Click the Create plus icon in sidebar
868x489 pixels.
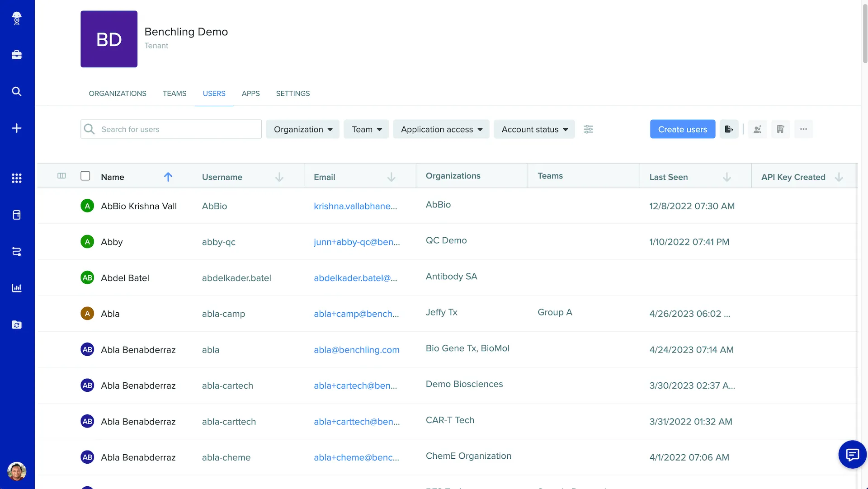17,128
